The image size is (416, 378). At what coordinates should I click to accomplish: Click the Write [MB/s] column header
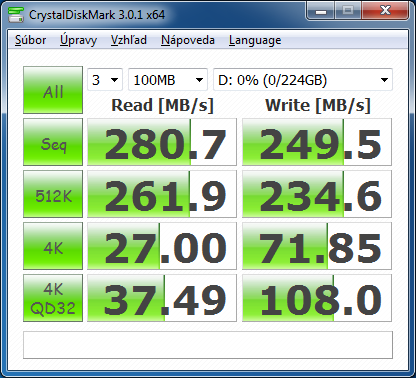(318, 105)
